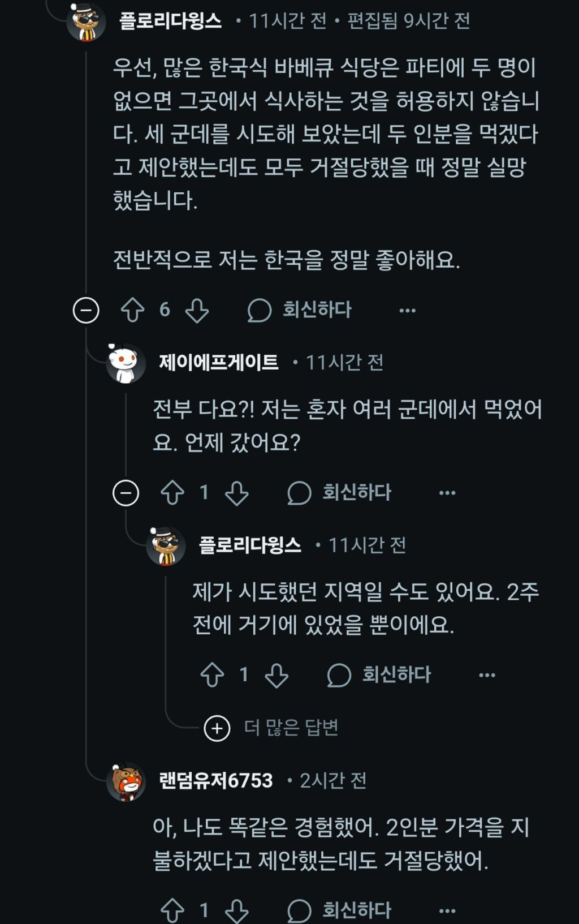Screen dimensions: 579x924
Task: Click 회신하다 under the top comment
Action: 317,310
